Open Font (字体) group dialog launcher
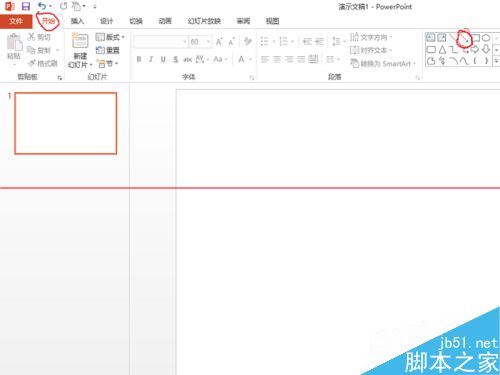Screen dimensions: 500x375 pos(252,78)
